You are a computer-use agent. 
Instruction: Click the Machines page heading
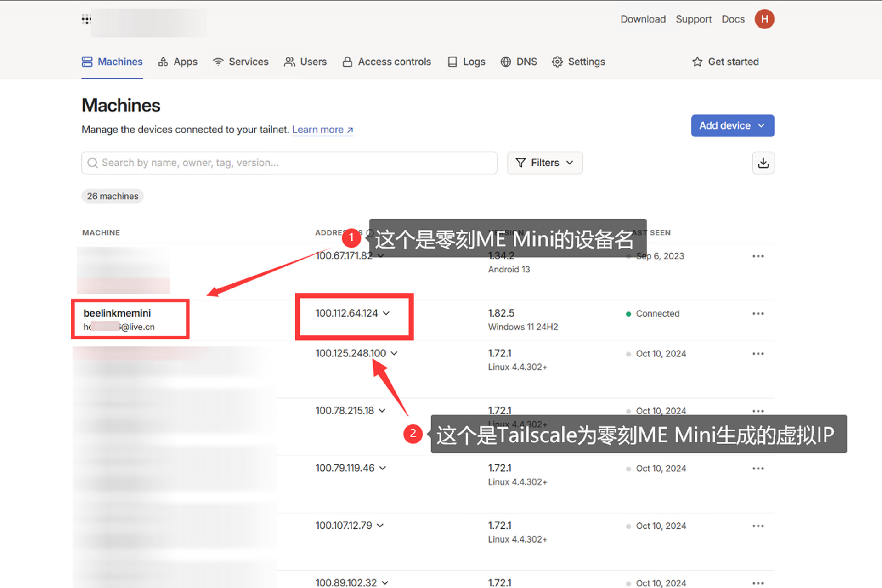[x=121, y=105]
